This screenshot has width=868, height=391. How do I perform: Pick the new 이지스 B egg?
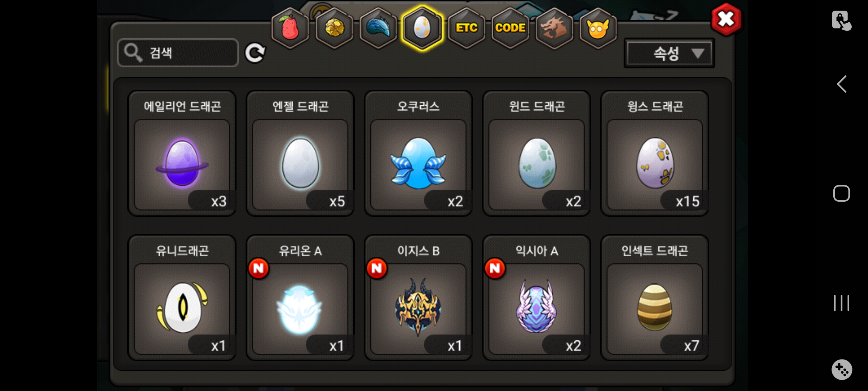click(418, 298)
